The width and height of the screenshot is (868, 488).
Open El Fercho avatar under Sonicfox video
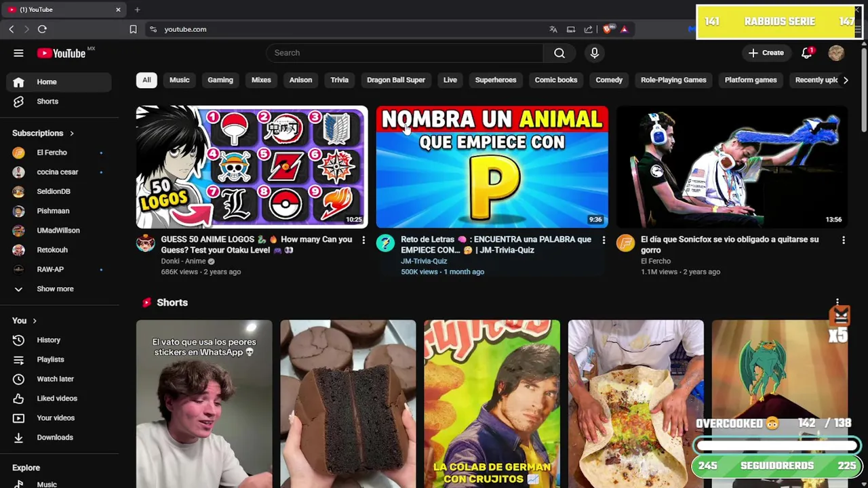(625, 243)
